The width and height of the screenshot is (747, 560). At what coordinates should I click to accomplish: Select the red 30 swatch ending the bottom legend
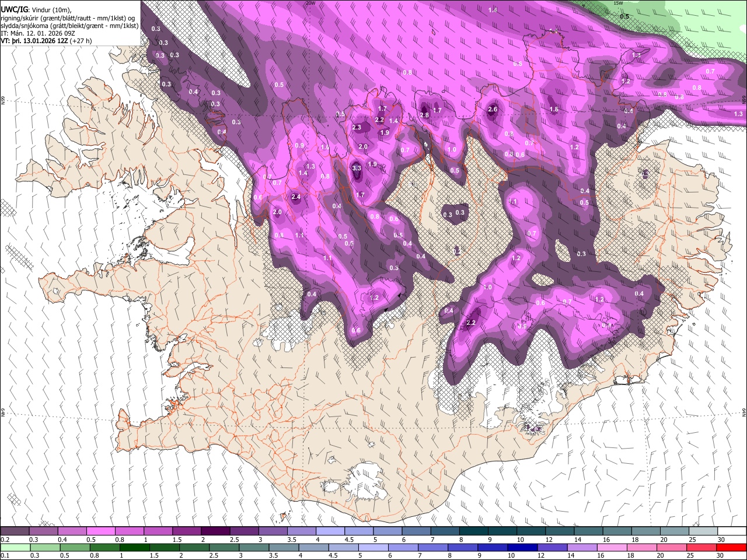pyautogui.click(x=731, y=547)
